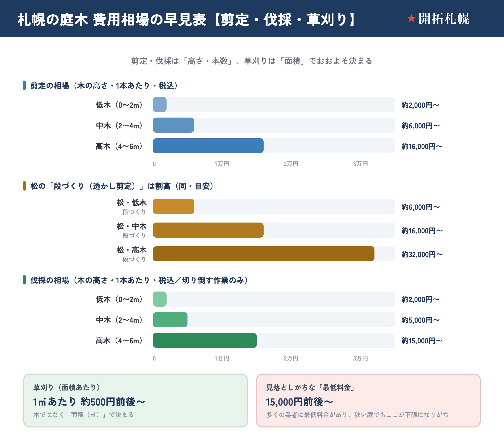This screenshot has height=433, width=504.
Task: Click the dark brown 松・高木 bar
Action: click(x=264, y=254)
